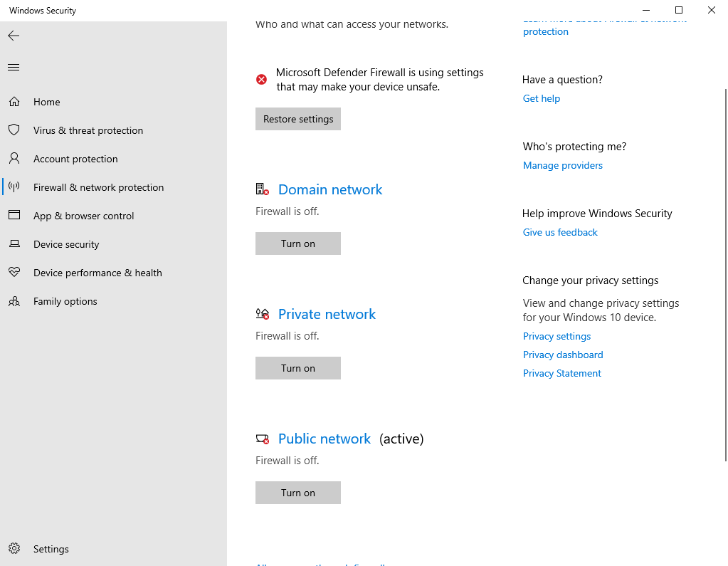Click the App & browser control icon
The height and width of the screenshot is (566, 728).
14,216
